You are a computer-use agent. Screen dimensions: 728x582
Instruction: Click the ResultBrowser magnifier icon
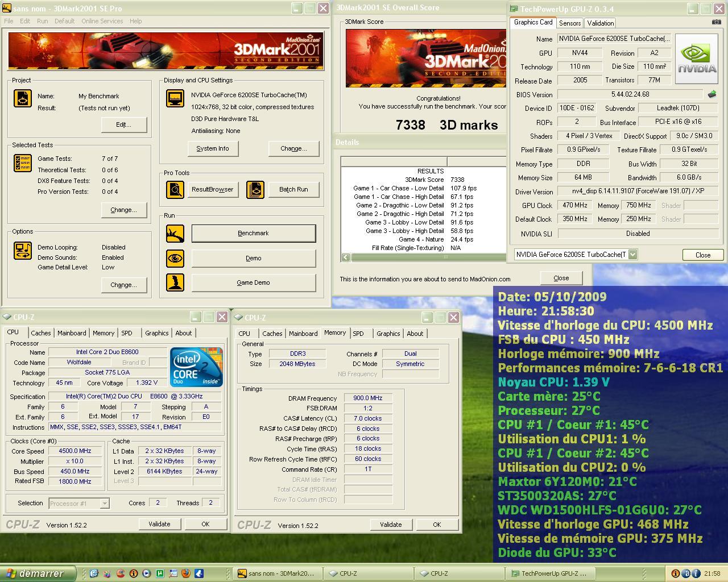point(175,189)
